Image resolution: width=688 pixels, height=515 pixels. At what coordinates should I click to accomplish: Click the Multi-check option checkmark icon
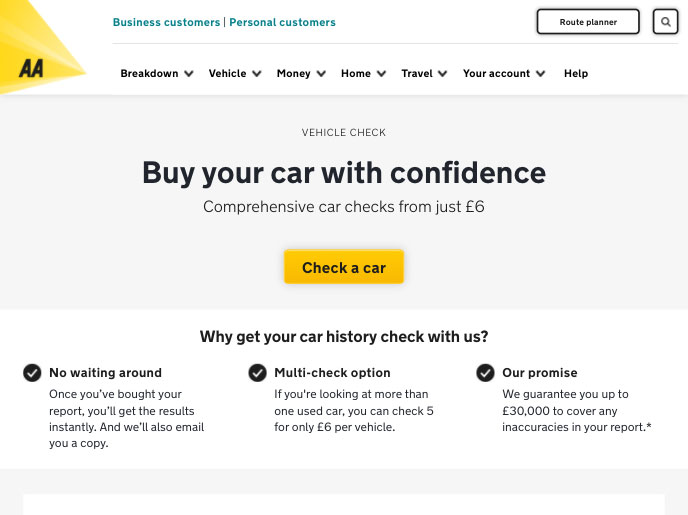pyautogui.click(x=257, y=373)
